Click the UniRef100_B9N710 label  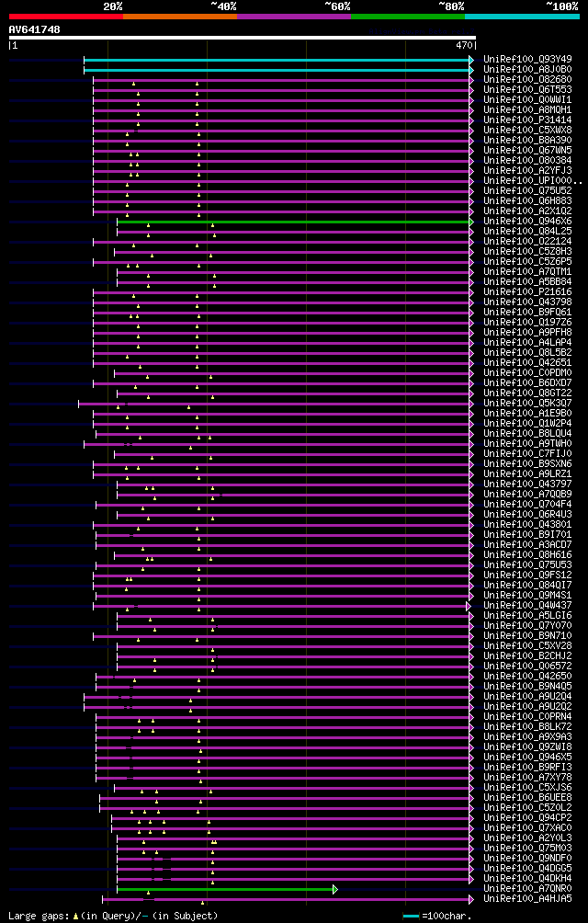(x=527, y=636)
